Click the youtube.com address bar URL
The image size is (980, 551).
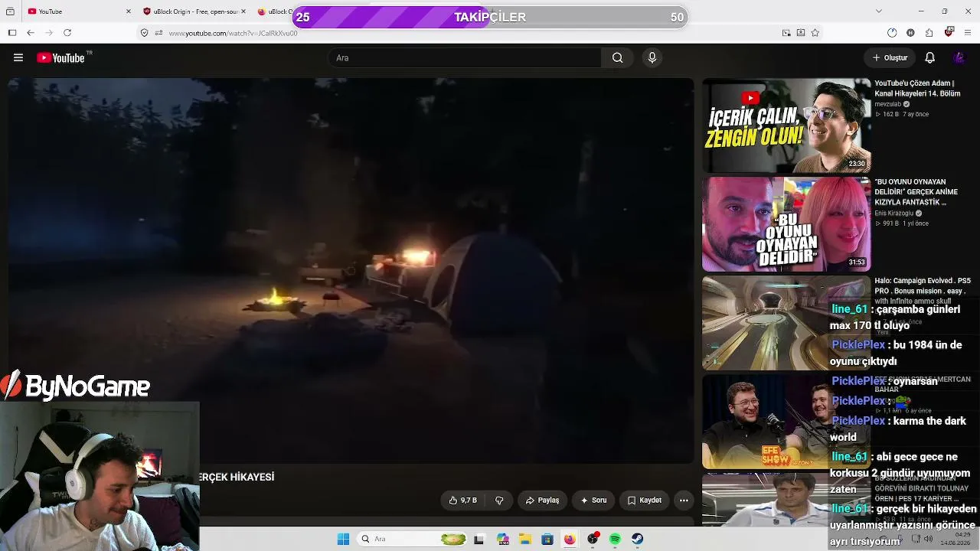tap(233, 34)
